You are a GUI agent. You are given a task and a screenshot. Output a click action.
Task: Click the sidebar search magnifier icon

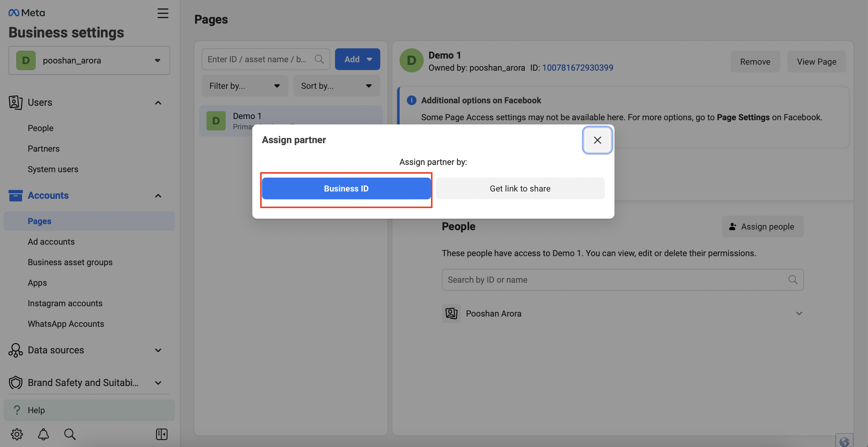pos(70,434)
